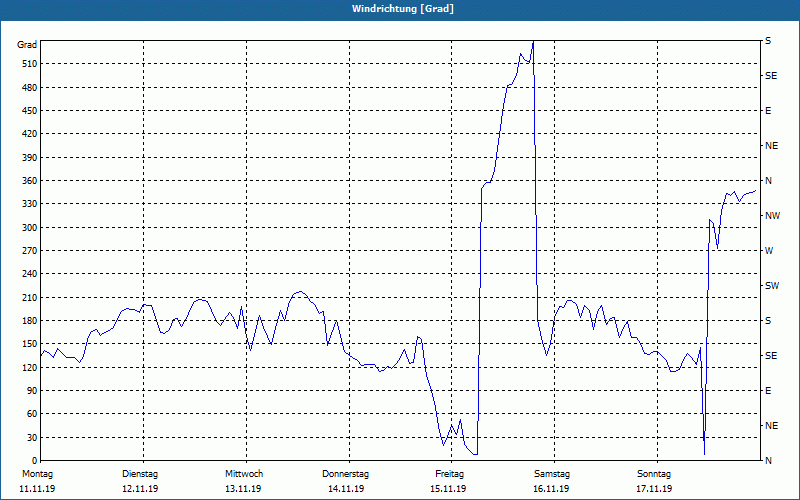Select the 450 y-axis value
The width and height of the screenshot is (800, 500).
pyautogui.click(x=31, y=111)
